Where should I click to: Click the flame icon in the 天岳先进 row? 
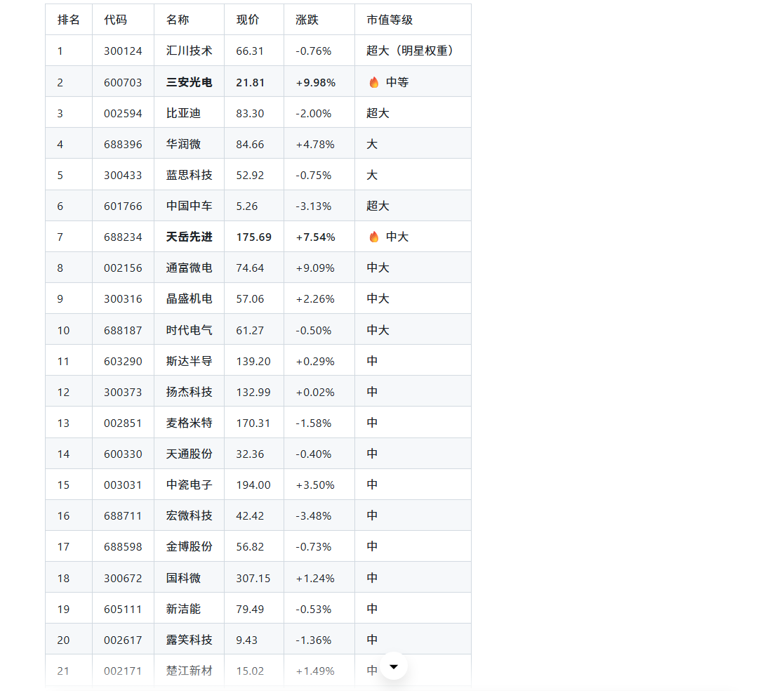(373, 237)
